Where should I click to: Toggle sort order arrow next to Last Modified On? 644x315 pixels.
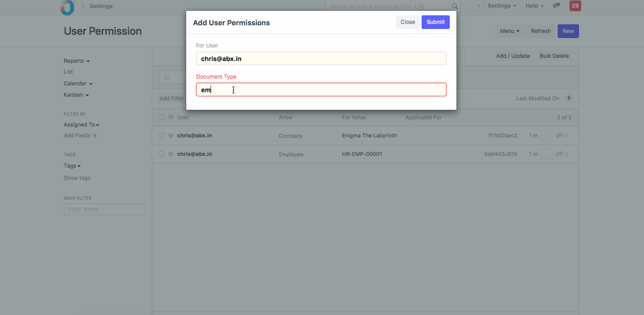pos(569,99)
